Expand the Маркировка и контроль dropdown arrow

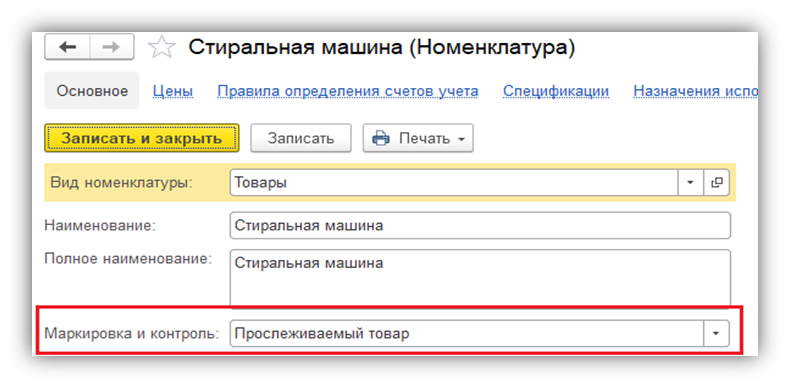click(716, 334)
